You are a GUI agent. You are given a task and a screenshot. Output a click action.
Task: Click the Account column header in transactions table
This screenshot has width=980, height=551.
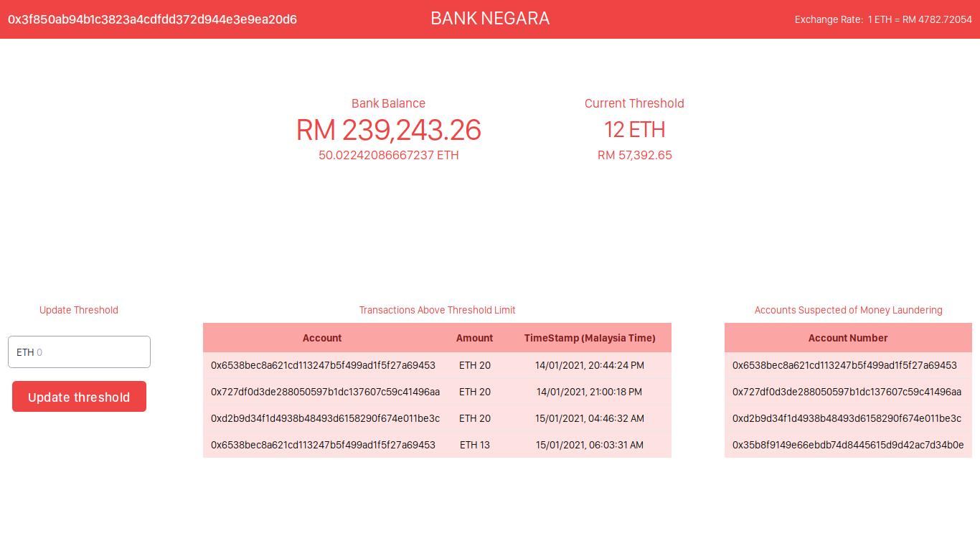pyautogui.click(x=322, y=338)
